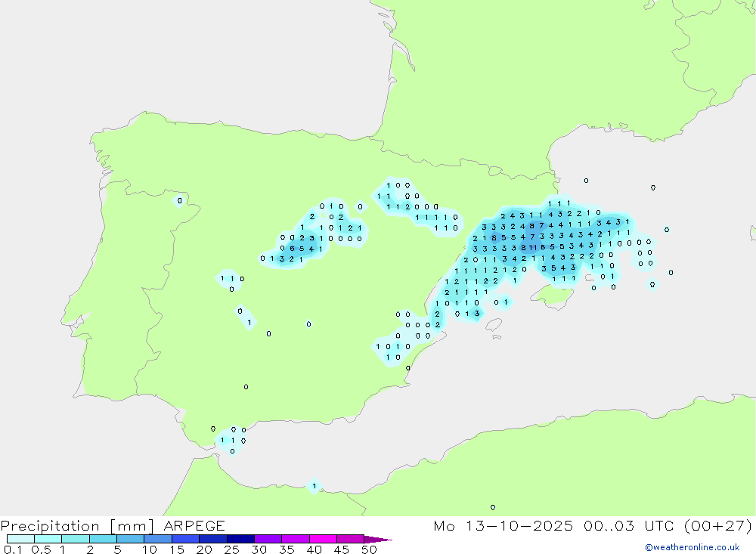Viewport: 756px width, 554px height.
Task: Click the arrow tip above-50 legend swatch
Action: [x=377, y=540]
